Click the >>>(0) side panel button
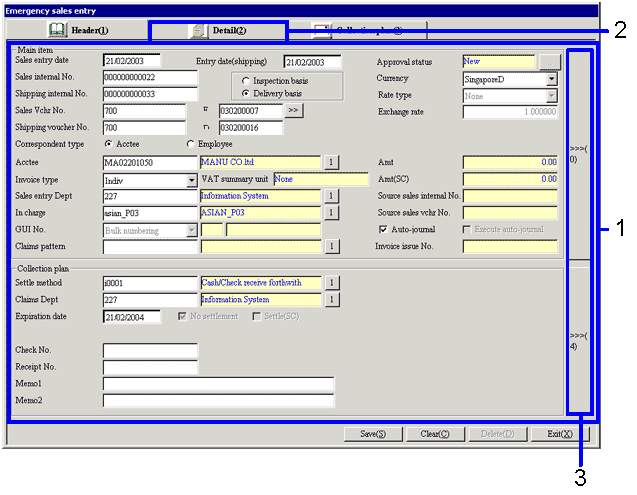Image resolution: width=637 pixels, height=495 pixels. pos(579,154)
